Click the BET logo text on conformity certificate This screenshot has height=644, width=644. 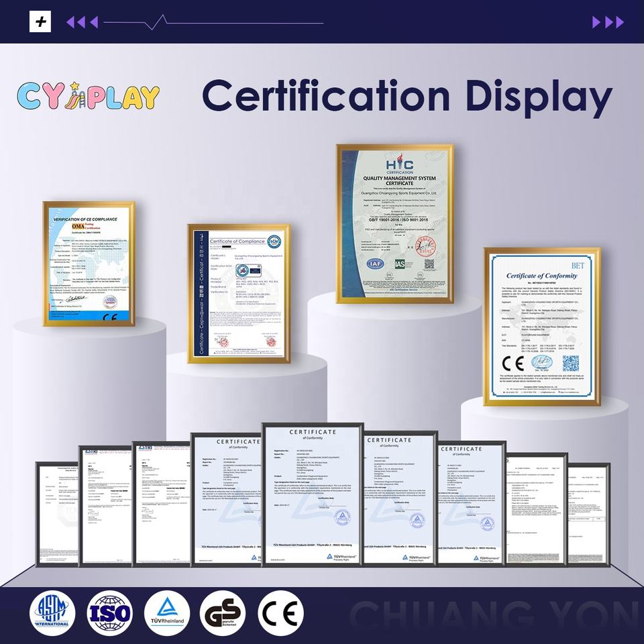click(x=578, y=266)
